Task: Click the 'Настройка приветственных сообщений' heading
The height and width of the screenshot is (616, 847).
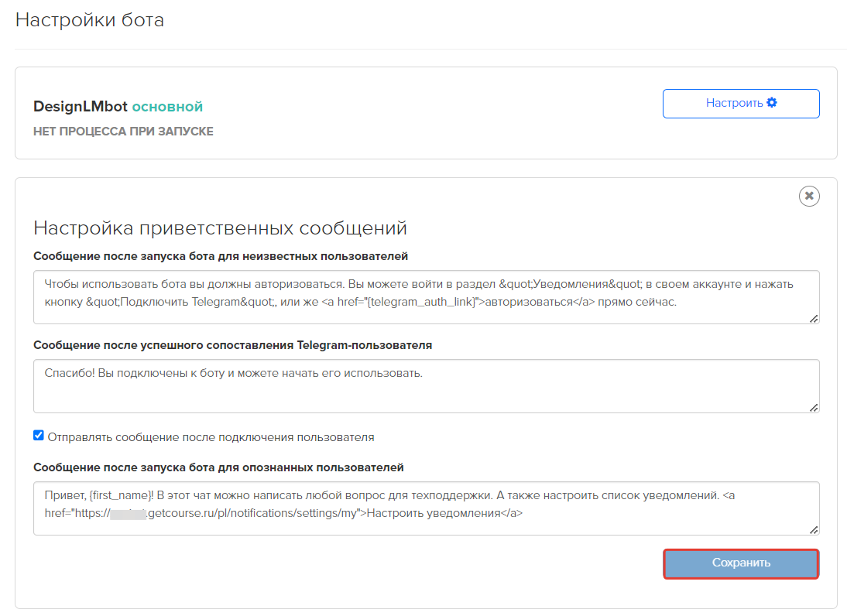Action: 220,228
